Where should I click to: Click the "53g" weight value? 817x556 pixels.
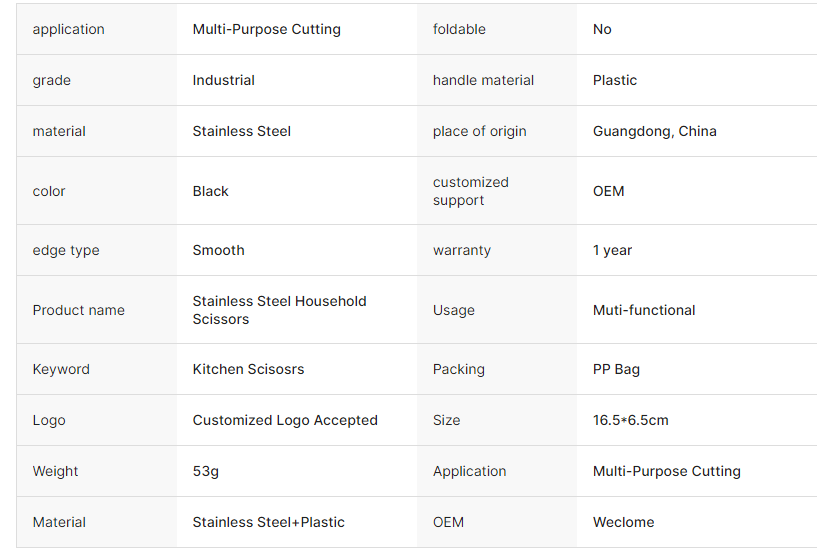coord(205,471)
